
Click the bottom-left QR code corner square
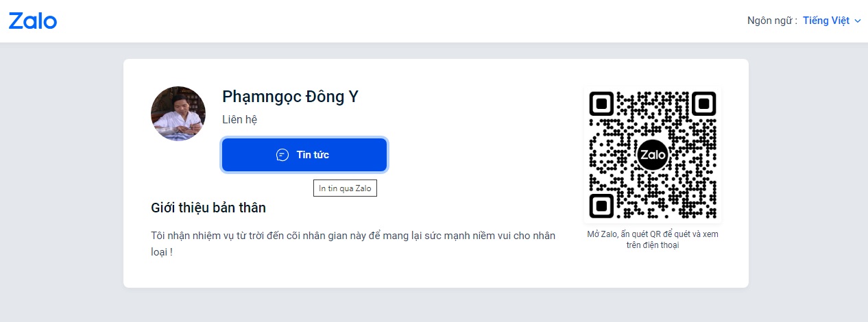601,206
